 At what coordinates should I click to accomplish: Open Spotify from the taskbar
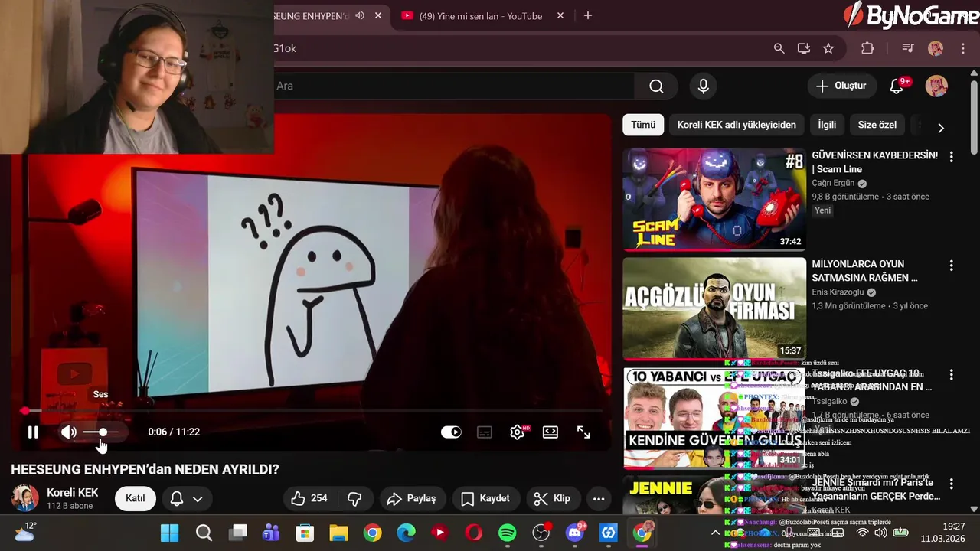point(507,533)
